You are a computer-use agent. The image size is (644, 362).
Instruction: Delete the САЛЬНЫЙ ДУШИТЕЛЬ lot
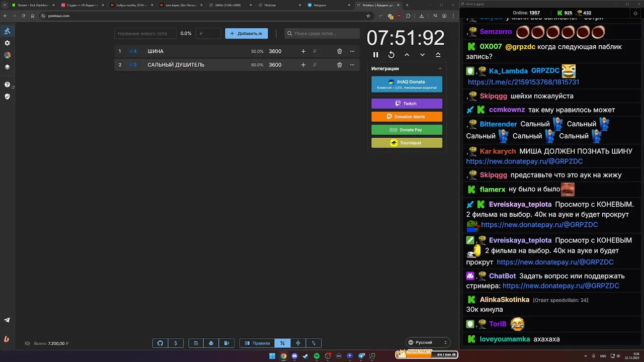(x=340, y=65)
